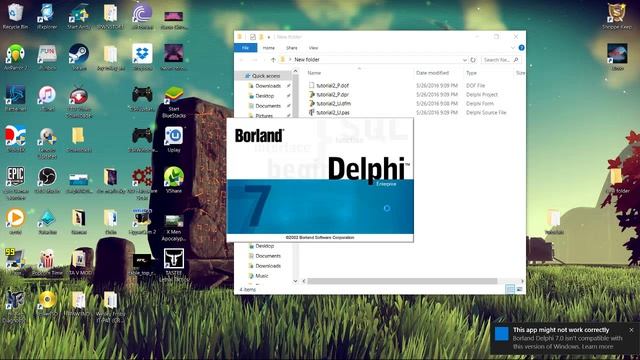Select Pictures in navigation pane
This screenshot has height=360, width=640.
click(x=264, y=116)
